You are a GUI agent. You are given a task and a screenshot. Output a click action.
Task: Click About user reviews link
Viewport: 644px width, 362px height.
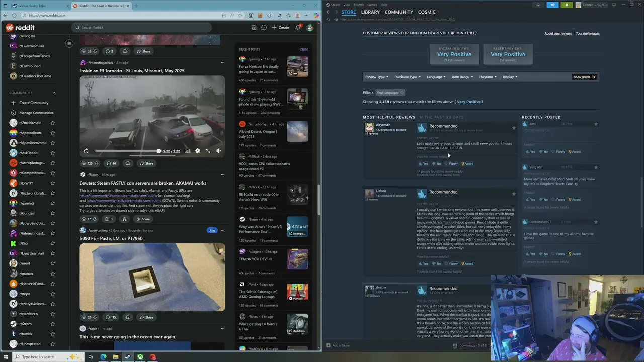(558, 33)
